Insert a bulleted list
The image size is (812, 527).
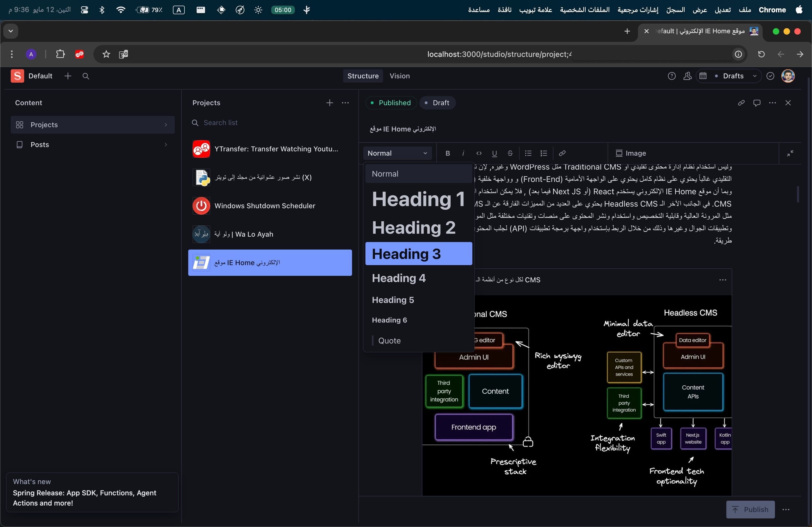(528, 153)
